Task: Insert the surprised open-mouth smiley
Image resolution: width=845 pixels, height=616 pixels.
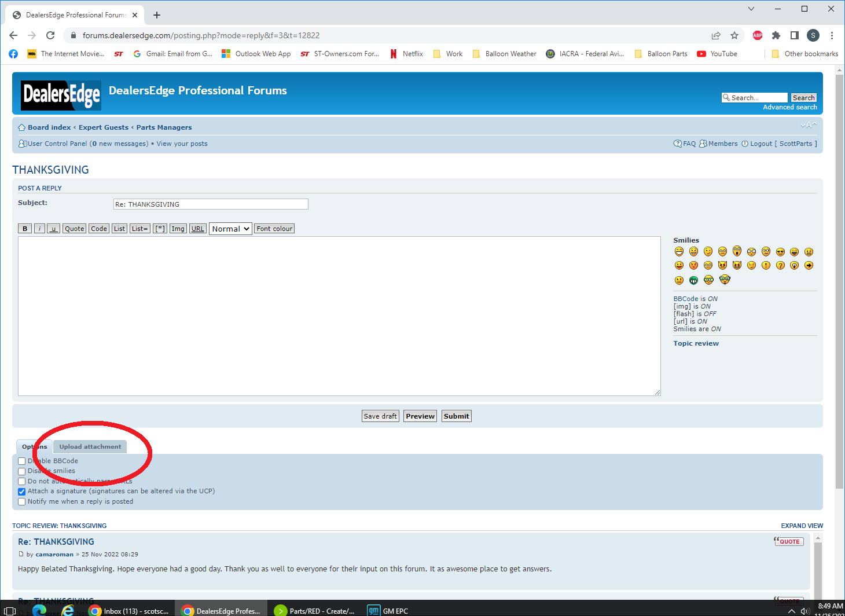Action: pos(737,251)
